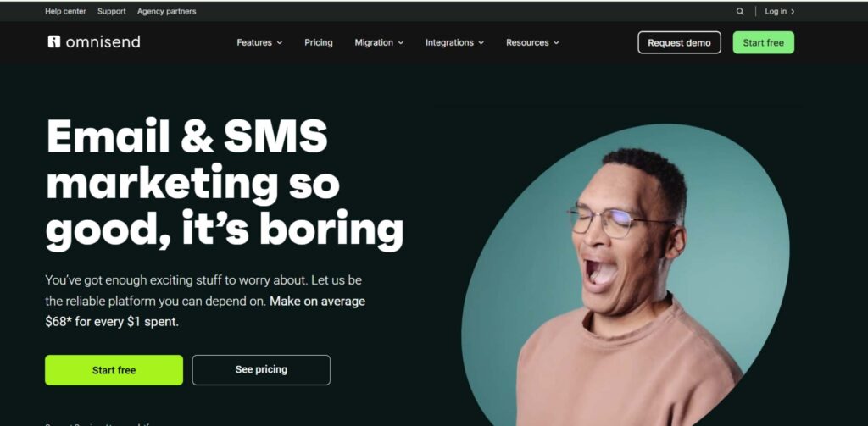Click the See pricing button

(x=261, y=370)
